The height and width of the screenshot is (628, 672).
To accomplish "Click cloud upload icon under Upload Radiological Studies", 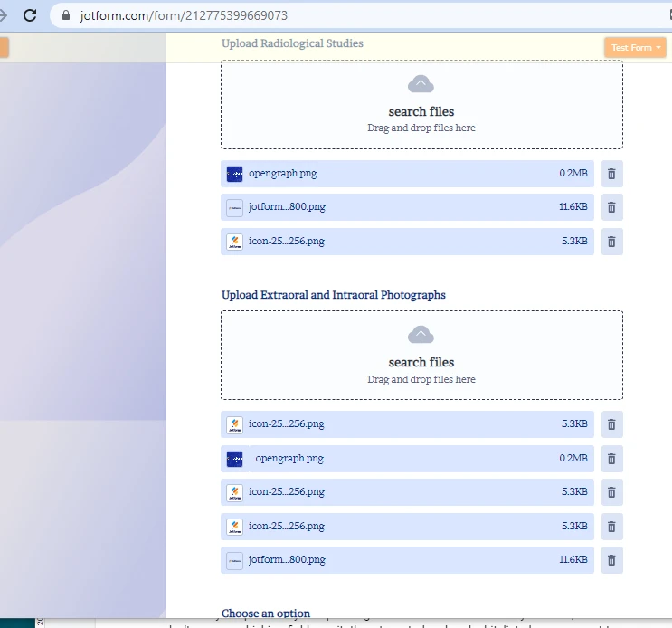I will point(421,85).
